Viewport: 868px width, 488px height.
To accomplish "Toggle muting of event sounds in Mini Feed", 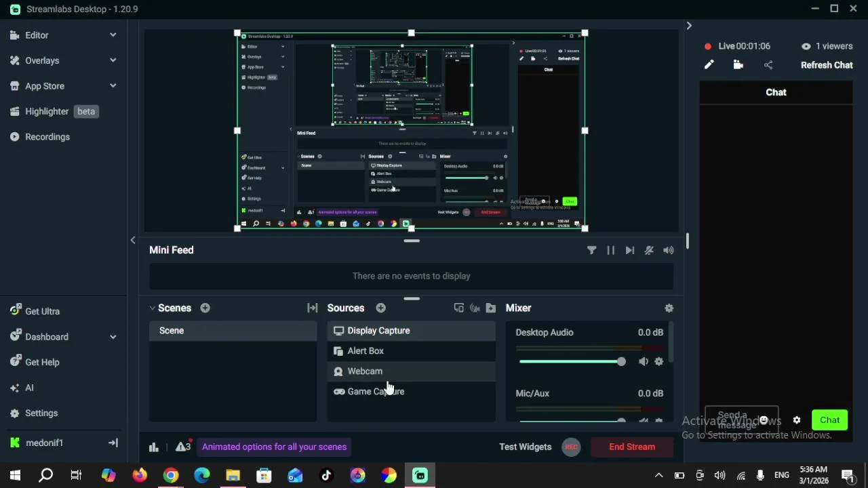I will click(x=649, y=250).
